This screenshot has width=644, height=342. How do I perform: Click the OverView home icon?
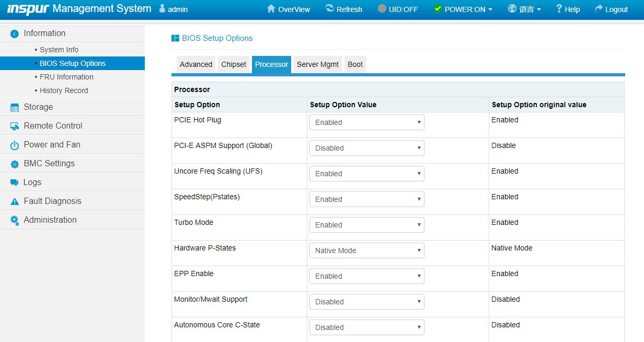[x=271, y=9]
